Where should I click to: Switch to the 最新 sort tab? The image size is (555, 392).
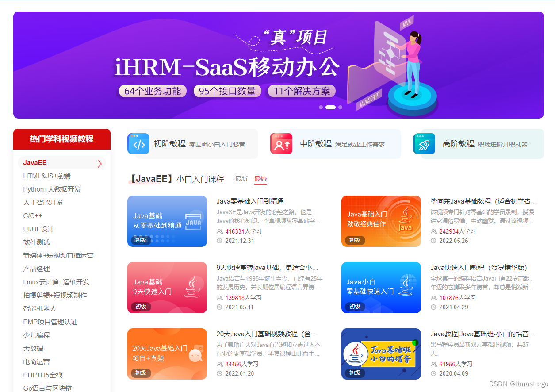(241, 179)
